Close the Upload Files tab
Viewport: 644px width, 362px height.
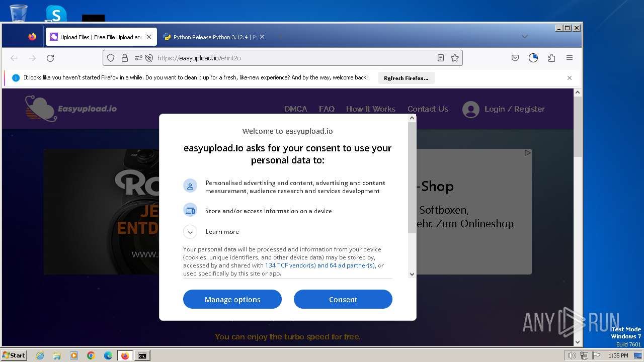tap(149, 37)
